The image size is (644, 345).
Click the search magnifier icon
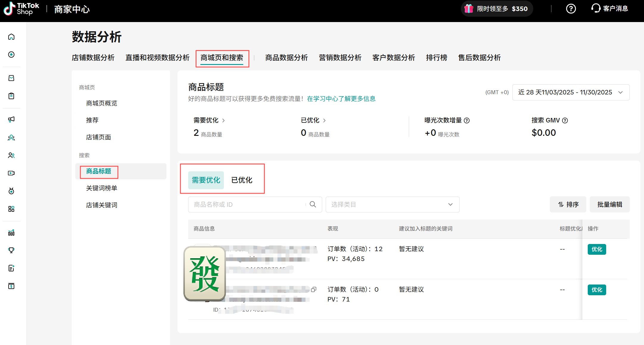click(x=313, y=204)
